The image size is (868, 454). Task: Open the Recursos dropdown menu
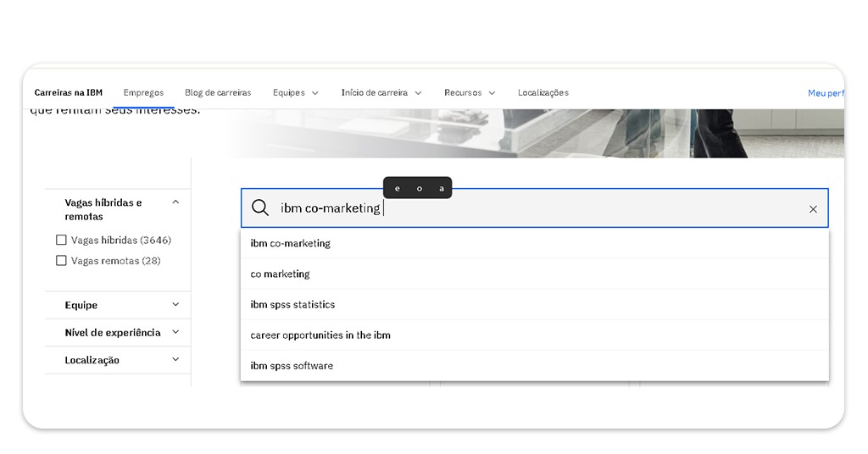(x=469, y=93)
